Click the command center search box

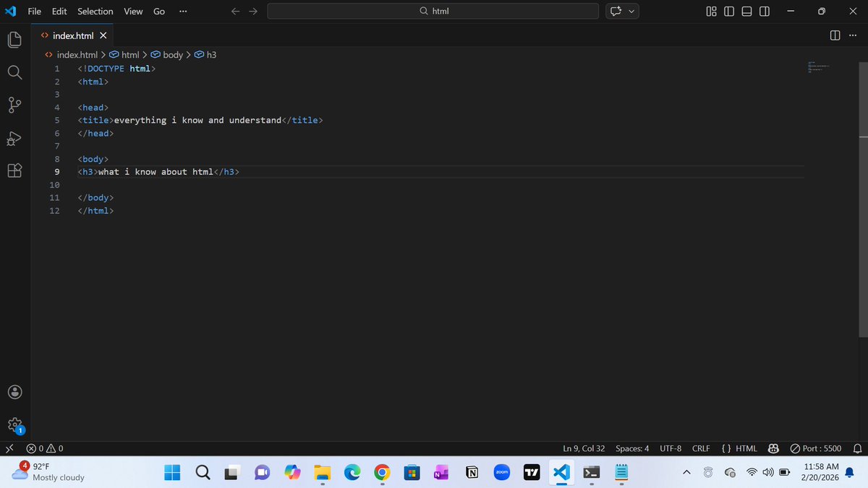click(433, 12)
